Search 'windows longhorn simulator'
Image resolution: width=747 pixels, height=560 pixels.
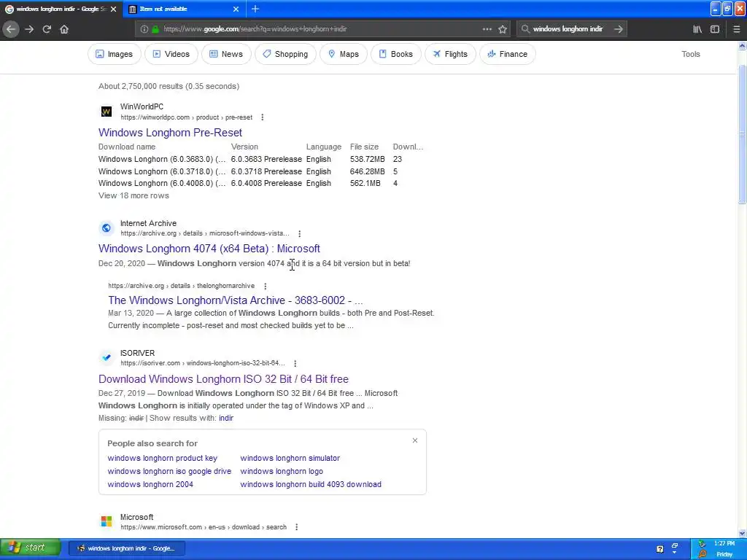pos(290,458)
